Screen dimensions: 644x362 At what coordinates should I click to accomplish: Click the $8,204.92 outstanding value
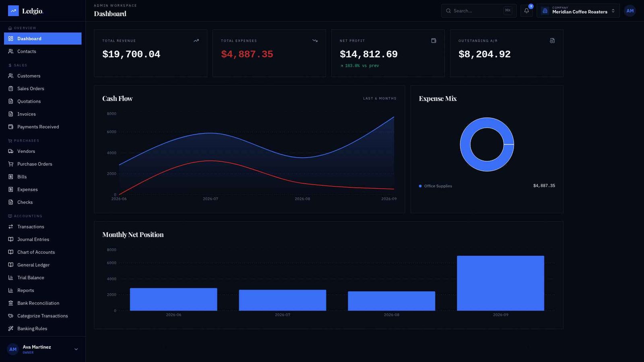click(485, 54)
